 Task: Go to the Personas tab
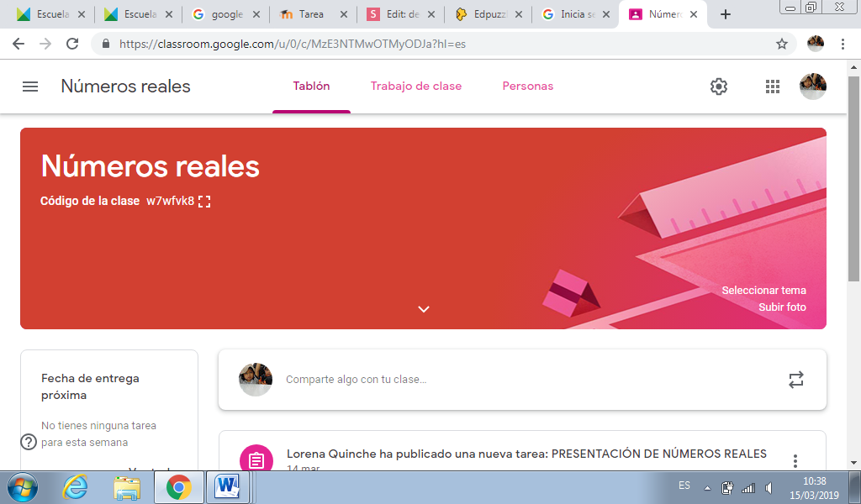[528, 87]
